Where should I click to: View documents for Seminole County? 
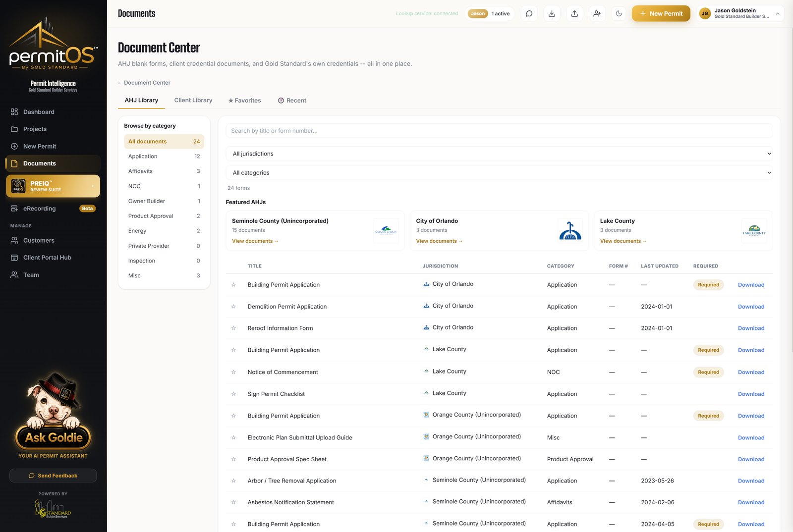click(x=255, y=241)
